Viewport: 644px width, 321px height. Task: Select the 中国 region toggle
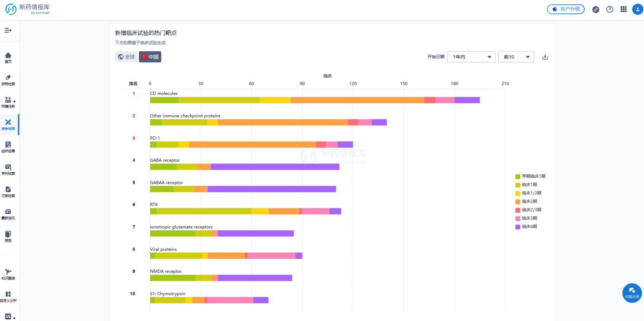click(x=150, y=57)
